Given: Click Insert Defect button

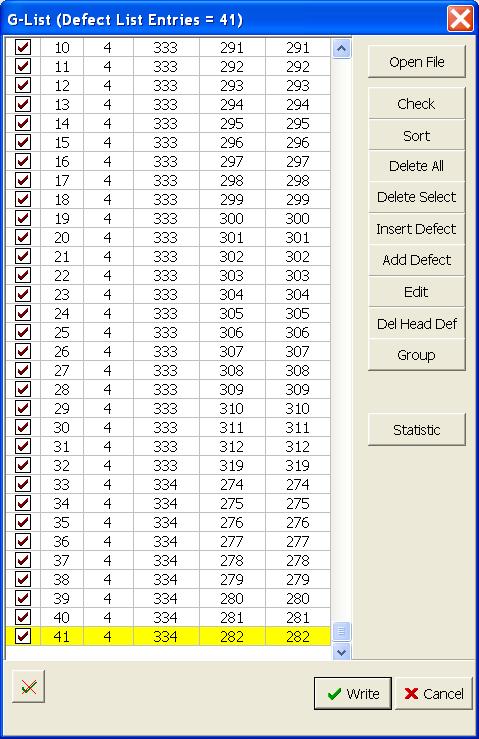Looking at the screenshot, I should point(416,229).
